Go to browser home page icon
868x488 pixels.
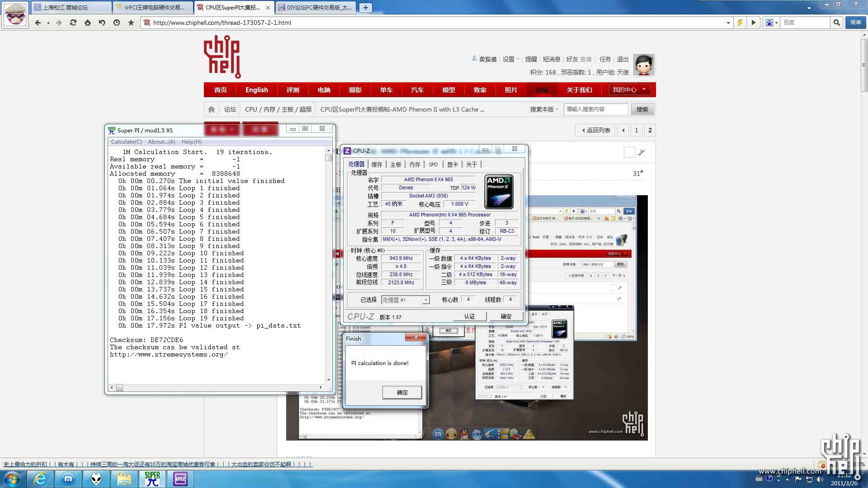[88, 23]
